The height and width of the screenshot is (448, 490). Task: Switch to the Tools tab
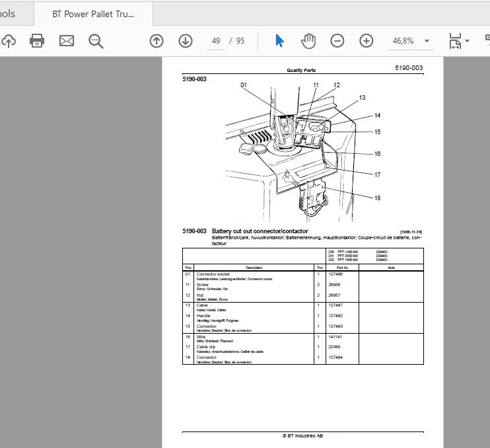point(7,14)
